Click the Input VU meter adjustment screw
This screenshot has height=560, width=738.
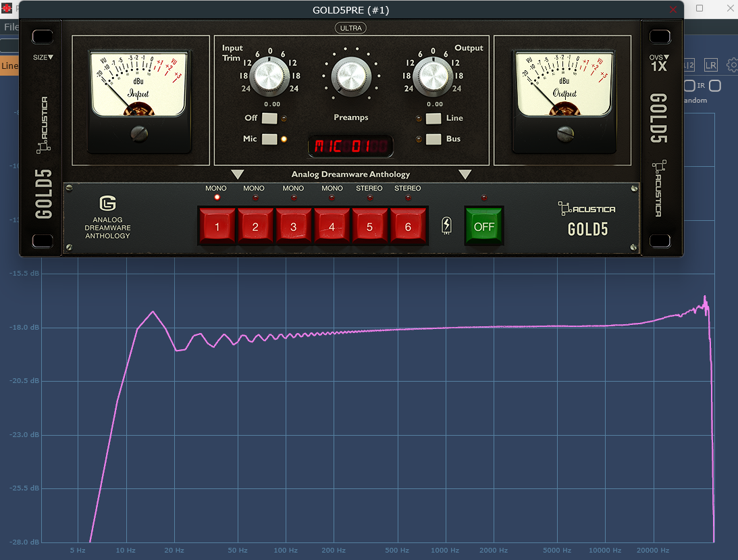pos(139,134)
